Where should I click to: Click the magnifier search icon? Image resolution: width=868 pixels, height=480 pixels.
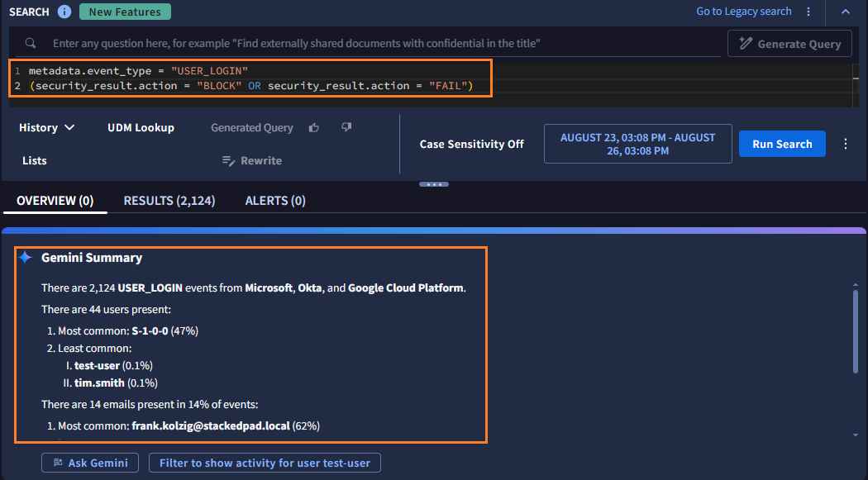click(x=31, y=43)
